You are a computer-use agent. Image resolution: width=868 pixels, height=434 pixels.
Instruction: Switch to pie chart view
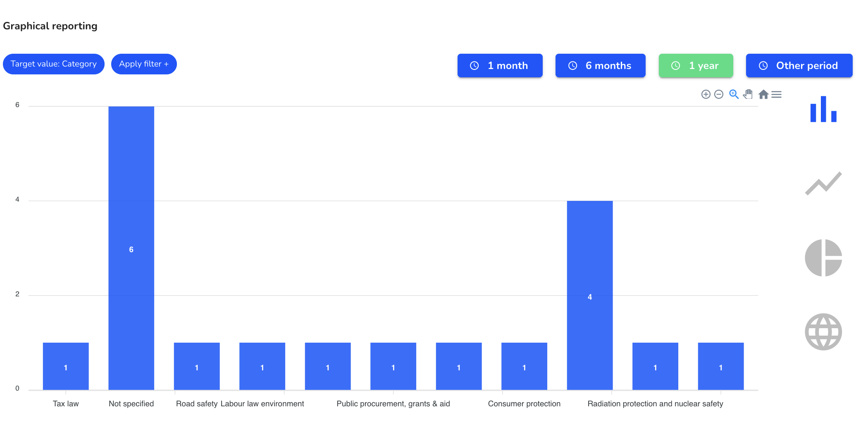(x=823, y=258)
